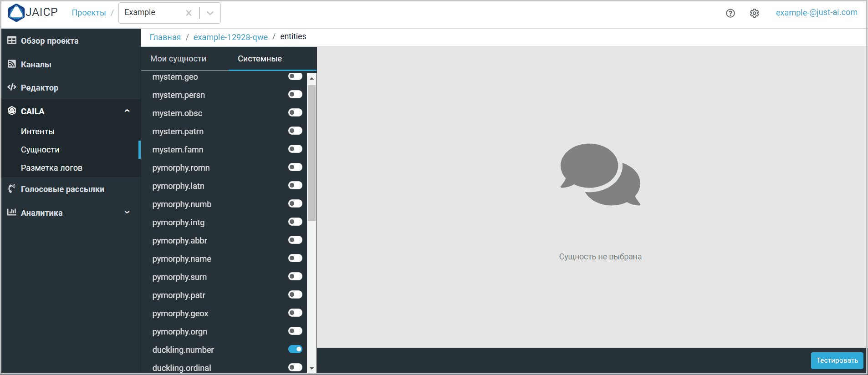This screenshot has width=868, height=375.
Task: Collapse the CAILA menu section
Action: (x=127, y=111)
